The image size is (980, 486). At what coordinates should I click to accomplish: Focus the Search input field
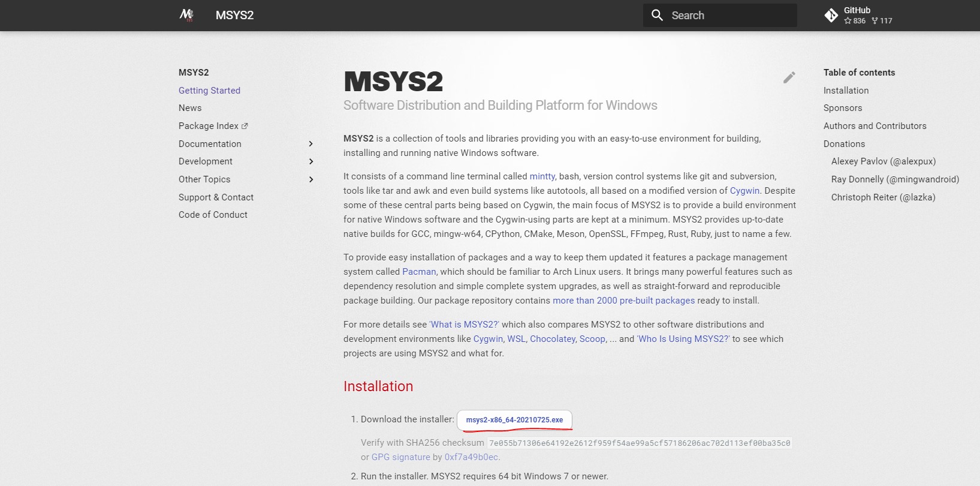point(720,15)
